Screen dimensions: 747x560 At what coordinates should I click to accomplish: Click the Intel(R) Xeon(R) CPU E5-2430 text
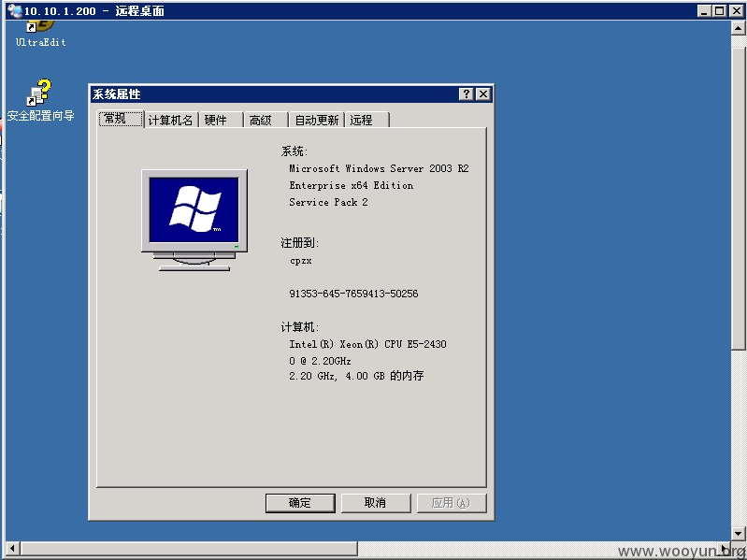click(367, 344)
